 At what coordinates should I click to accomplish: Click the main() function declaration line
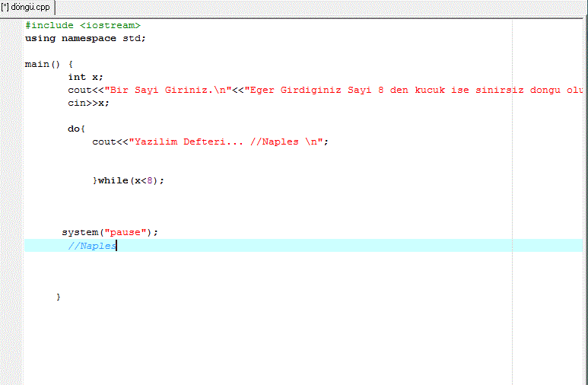(x=49, y=64)
